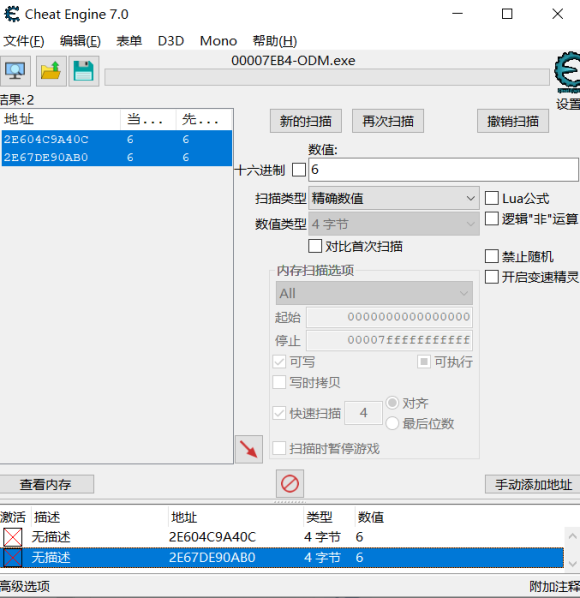Image resolution: width=580 pixels, height=598 pixels.
Task: Click the red clear list prohibition icon
Action: tap(290, 484)
